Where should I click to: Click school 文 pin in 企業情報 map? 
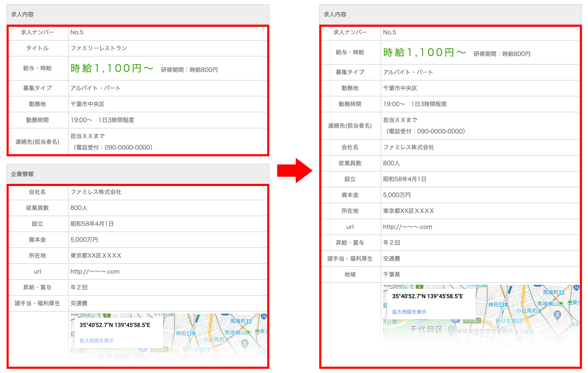click(245, 343)
